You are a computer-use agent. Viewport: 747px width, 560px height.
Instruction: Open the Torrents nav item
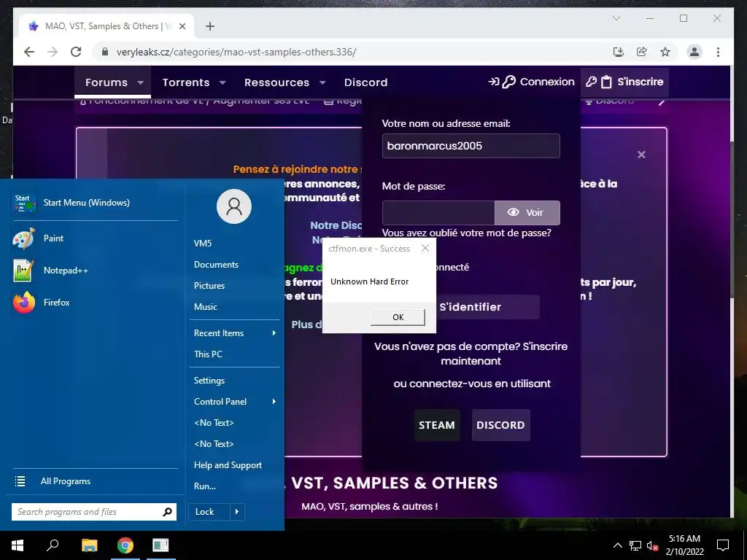(186, 82)
